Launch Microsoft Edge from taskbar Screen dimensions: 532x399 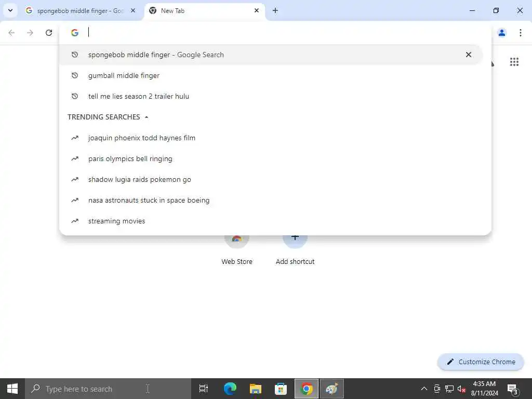coord(230,389)
